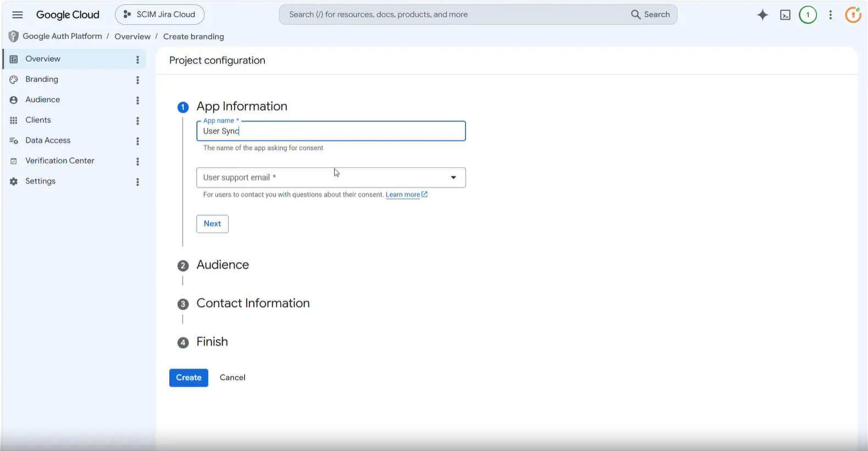The image size is (868, 451).
Task: Click Google Auth Platform breadcrumb
Action: (x=62, y=36)
